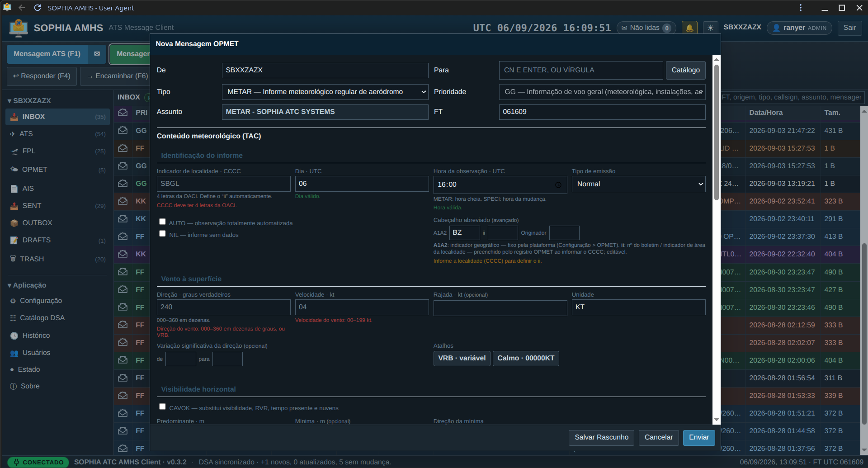Viewport: 868px width, 468px height.
Task: Enable AUTO observação totalmente automatizada checkbox
Action: 162,222
